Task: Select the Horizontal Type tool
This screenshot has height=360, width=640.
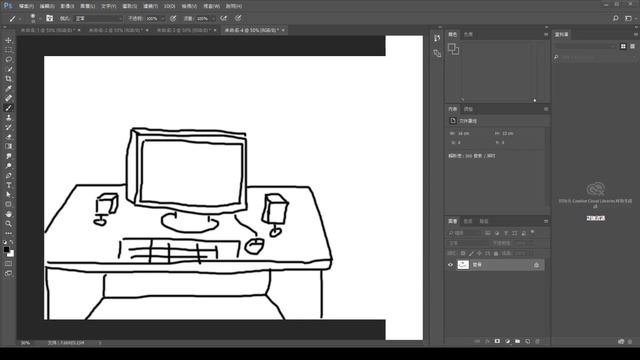Action: click(x=9, y=185)
